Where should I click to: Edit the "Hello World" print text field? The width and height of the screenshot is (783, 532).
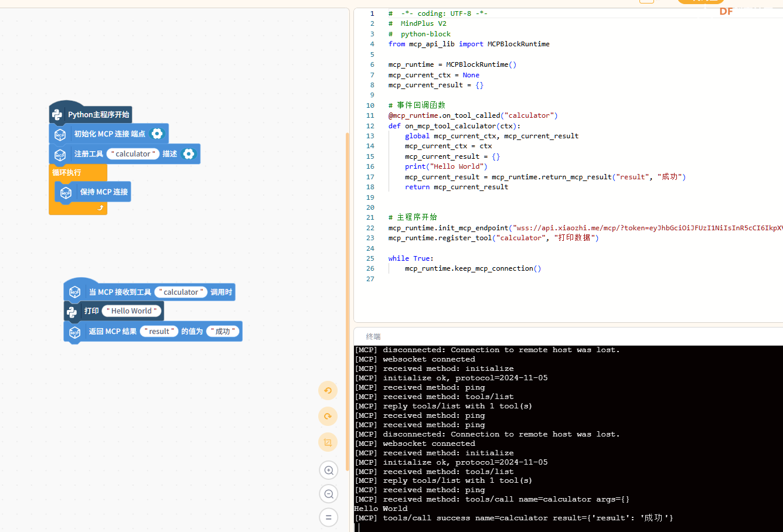pyautogui.click(x=131, y=311)
